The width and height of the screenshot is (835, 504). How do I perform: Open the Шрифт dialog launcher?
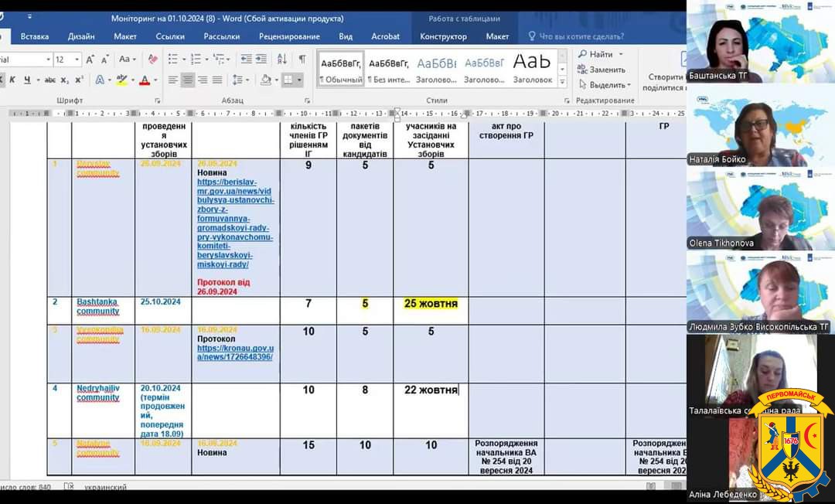point(158,100)
